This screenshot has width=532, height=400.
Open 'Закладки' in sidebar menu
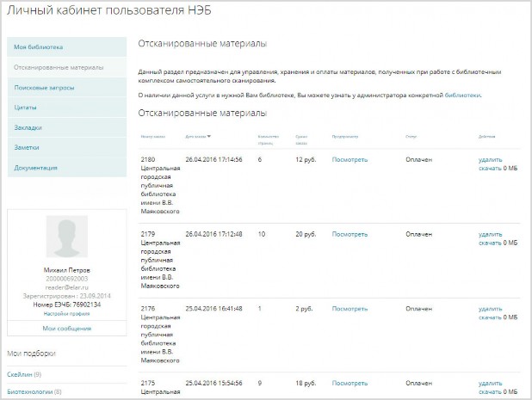(x=67, y=127)
